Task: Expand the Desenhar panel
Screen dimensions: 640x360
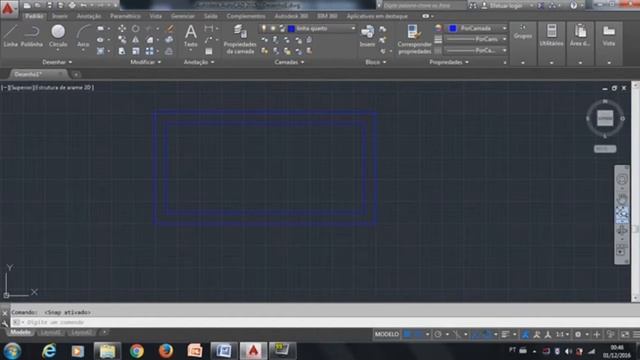Action: coord(57,62)
